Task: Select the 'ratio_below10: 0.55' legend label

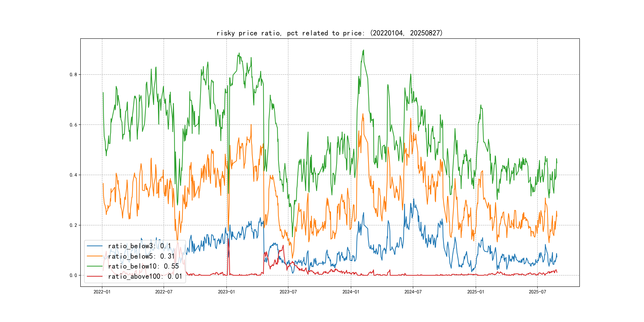Action: 143,266
